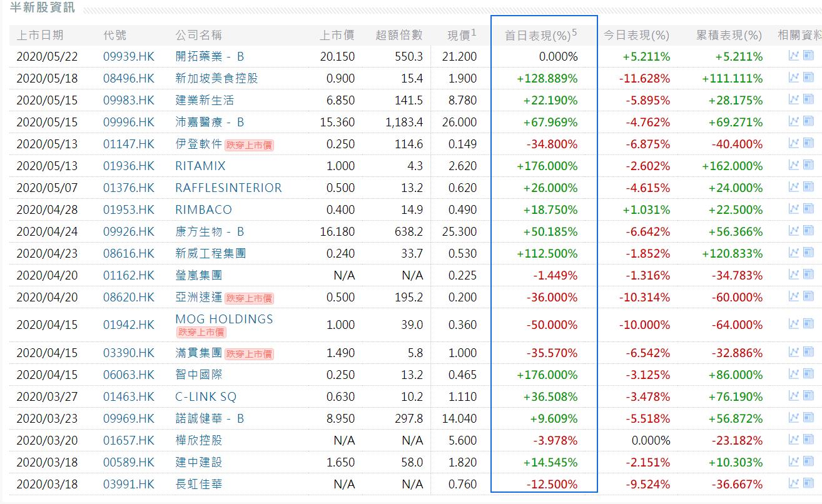Open company link 開拓藥業 - B
Image resolution: width=822 pixels, height=504 pixels.
tap(210, 56)
